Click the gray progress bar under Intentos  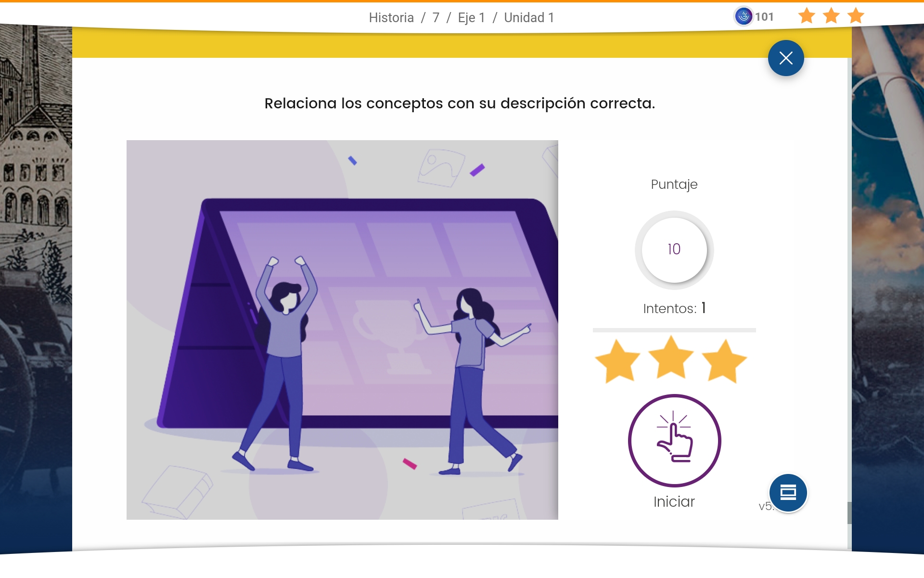pos(674,330)
